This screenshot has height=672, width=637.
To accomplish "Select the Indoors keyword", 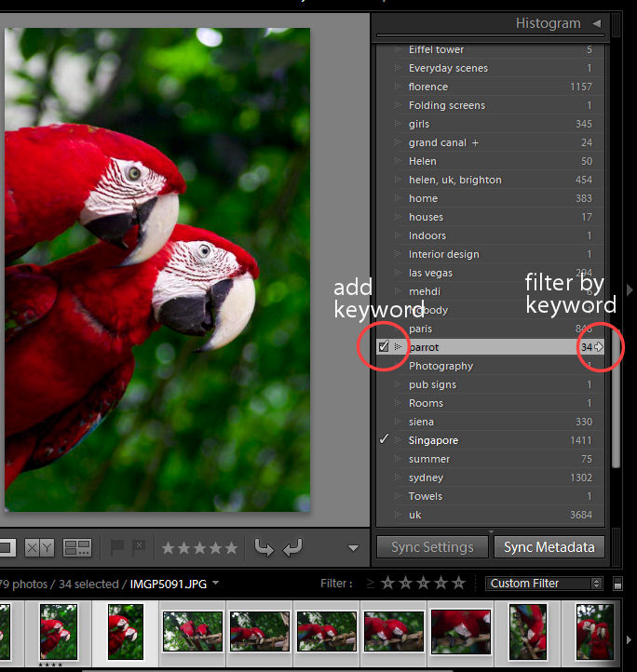I will point(427,235).
